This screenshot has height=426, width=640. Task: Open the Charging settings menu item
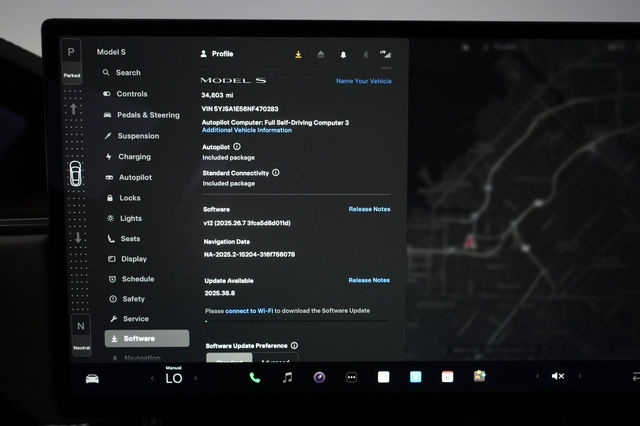134,157
